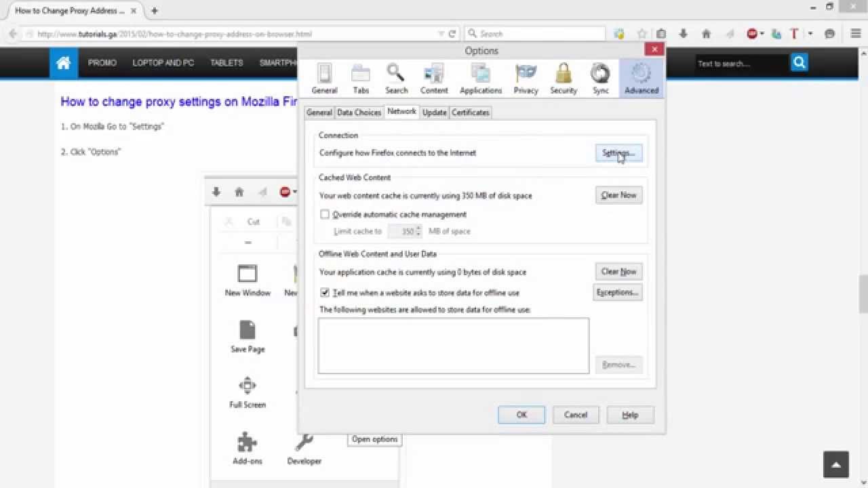Click the browser toolbar home icon
The width and height of the screenshot is (868, 488).
[x=706, y=34]
